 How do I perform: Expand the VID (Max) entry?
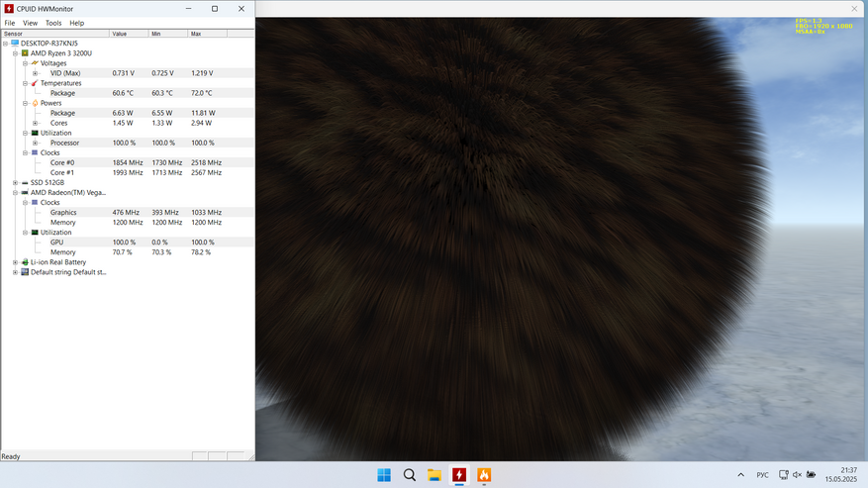[x=36, y=73]
